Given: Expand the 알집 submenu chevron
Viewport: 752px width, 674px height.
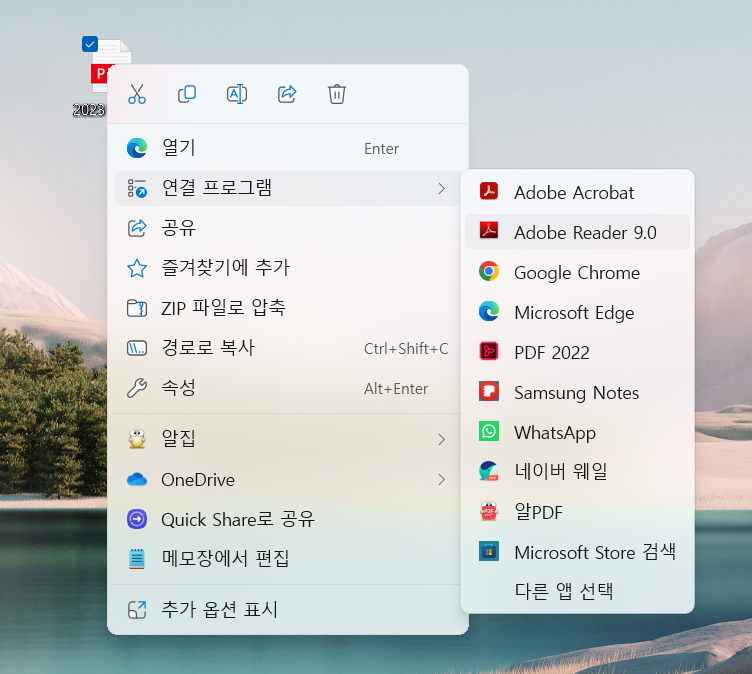Looking at the screenshot, I should [441, 439].
